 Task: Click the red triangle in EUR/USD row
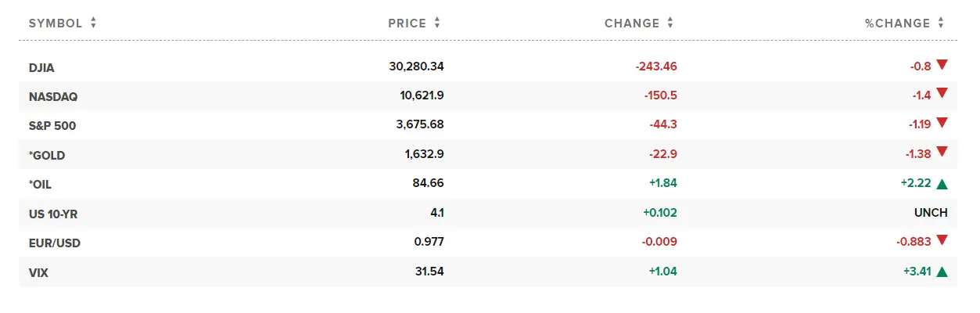(x=942, y=241)
